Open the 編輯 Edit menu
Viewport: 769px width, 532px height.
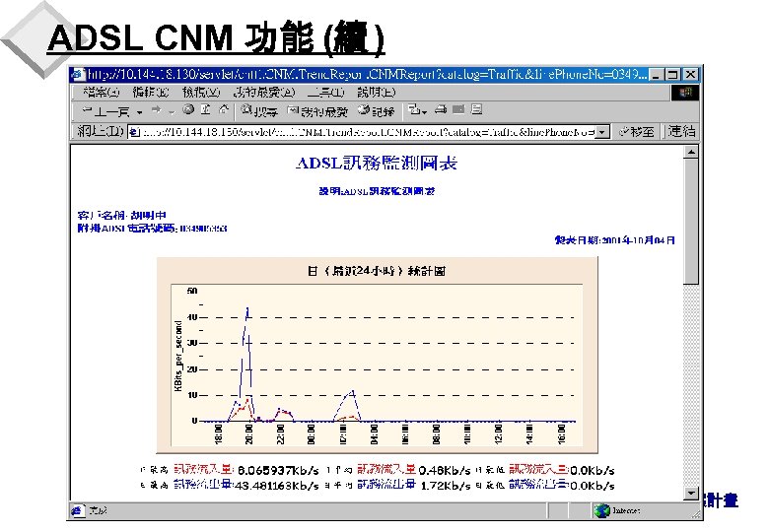(x=151, y=92)
